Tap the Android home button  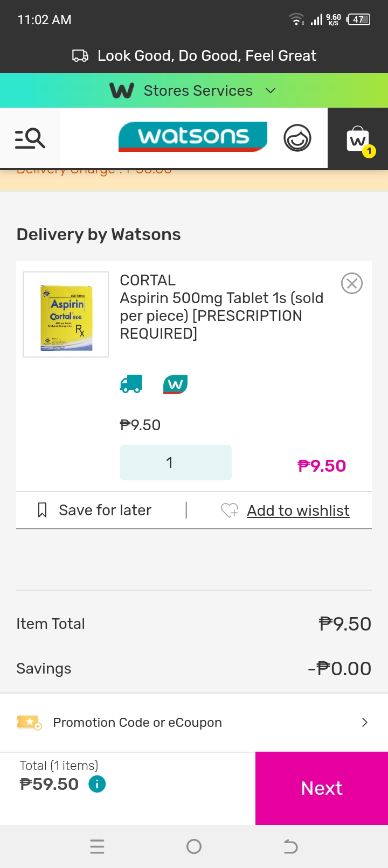(x=194, y=846)
